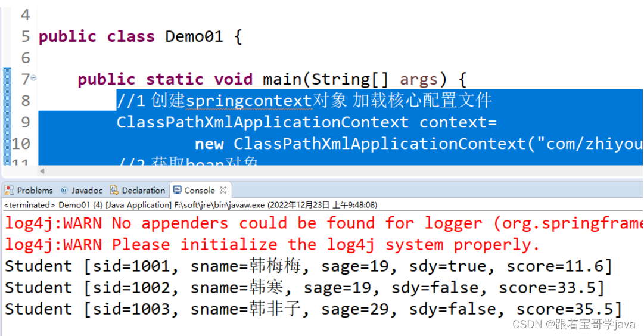The image size is (644, 336).
Task: Click the console output line for sid=1002
Action: click(x=304, y=288)
